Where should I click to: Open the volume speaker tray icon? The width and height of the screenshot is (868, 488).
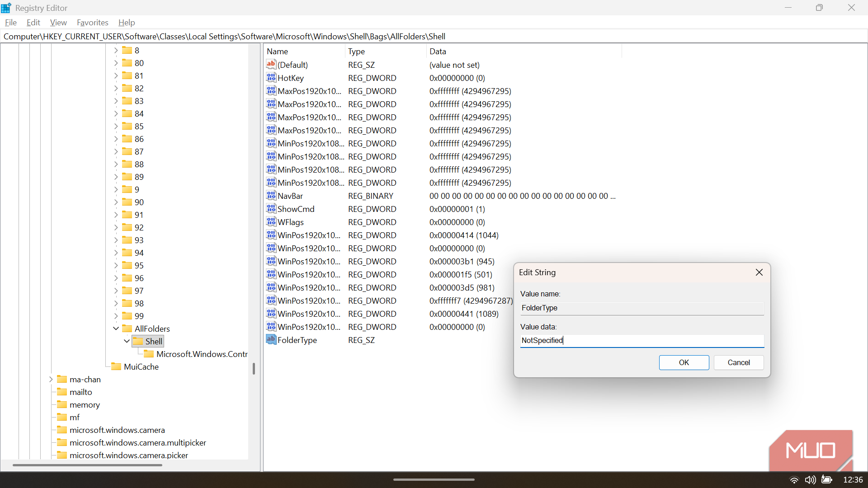[x=811, y=480]
